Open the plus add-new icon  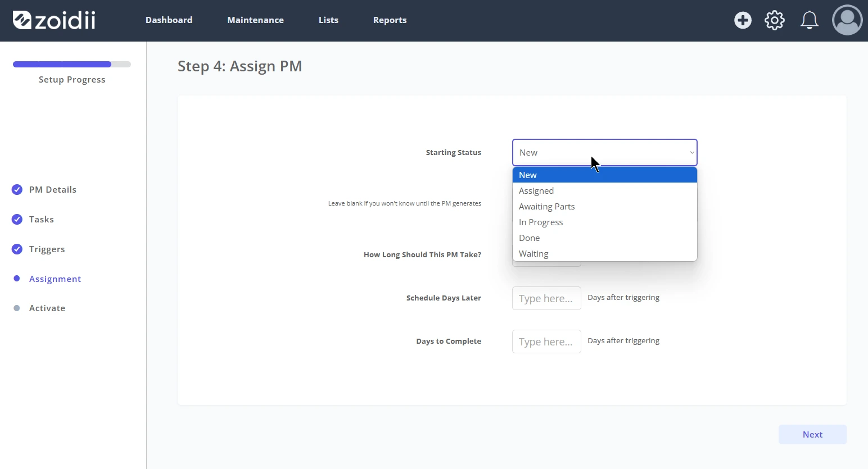[743, 20]
